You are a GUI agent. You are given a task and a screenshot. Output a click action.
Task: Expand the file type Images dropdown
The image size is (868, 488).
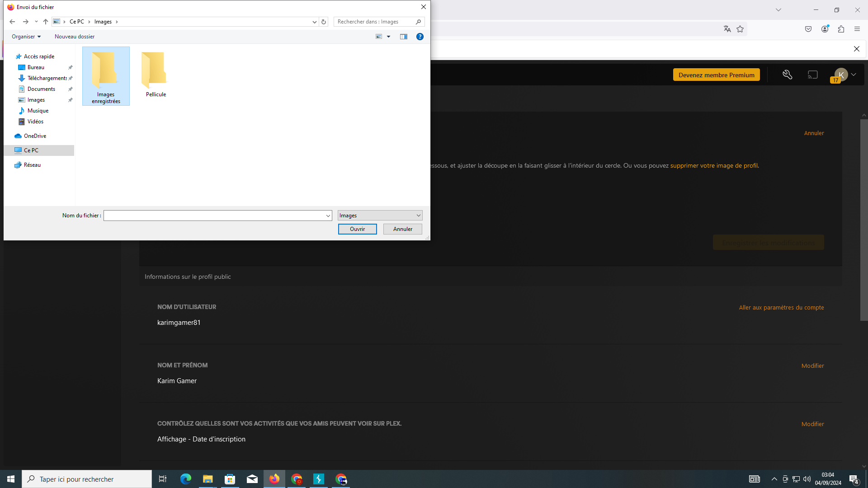coord(418,216)
